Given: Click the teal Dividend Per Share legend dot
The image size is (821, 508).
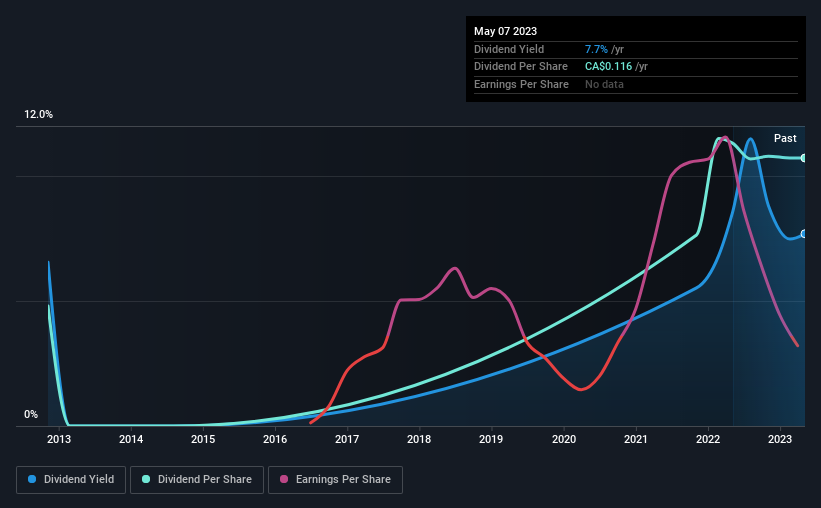Looking at the screenshot, I should [x=146, y=479].
